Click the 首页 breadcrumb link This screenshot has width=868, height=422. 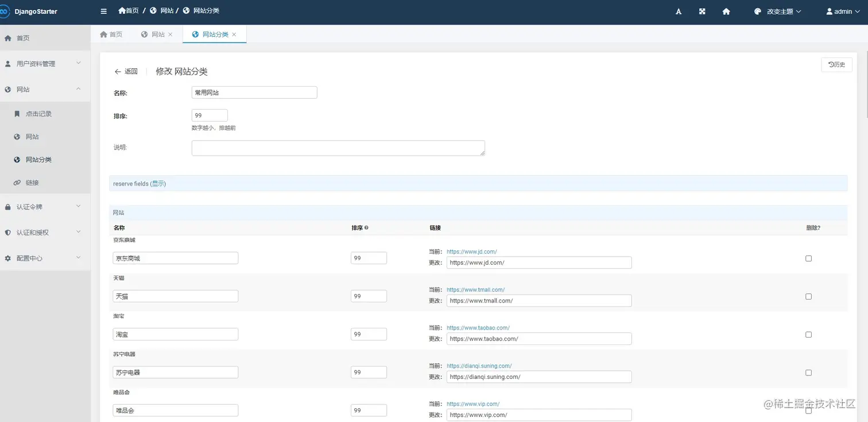tap(128, 10)
